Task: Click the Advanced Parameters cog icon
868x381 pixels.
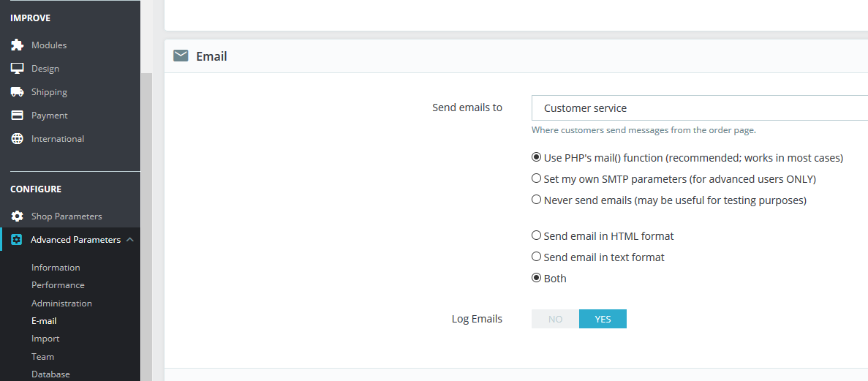Action: coord(17,240)
